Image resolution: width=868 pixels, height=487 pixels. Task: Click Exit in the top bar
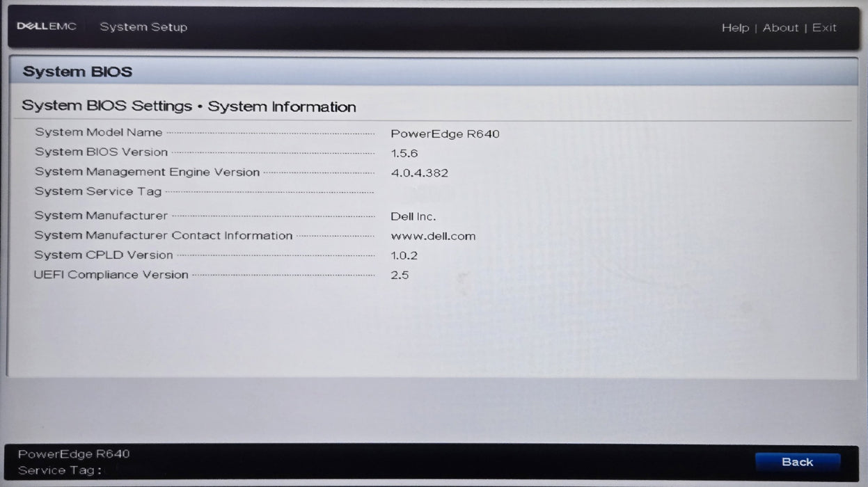pyautogui.click(x=824, y=28)
